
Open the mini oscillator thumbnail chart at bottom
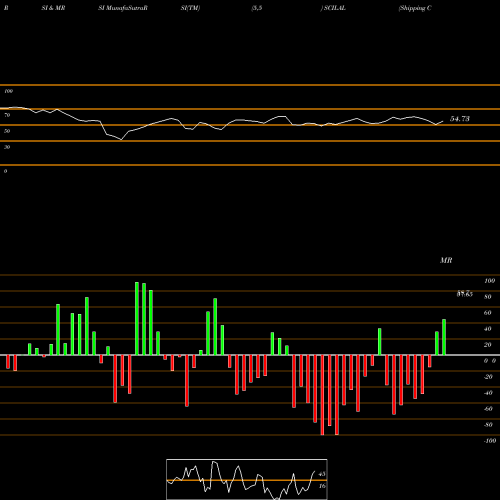(247, 479)
